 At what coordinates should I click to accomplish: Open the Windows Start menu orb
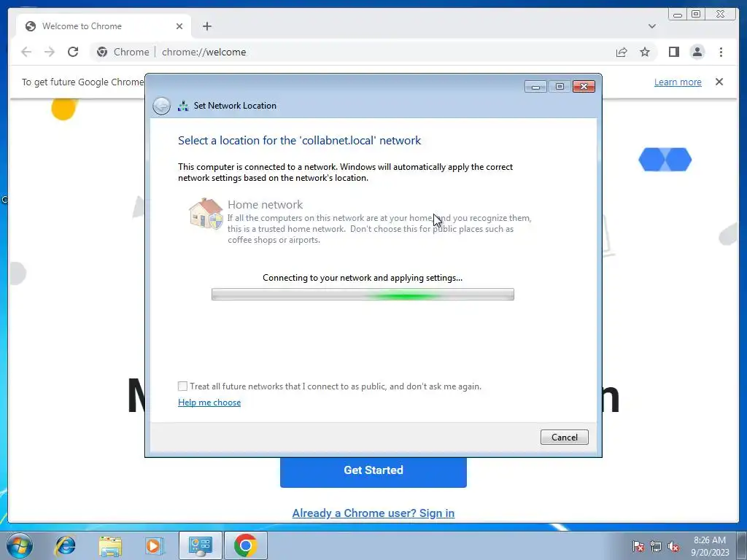(x=20, y=545)
